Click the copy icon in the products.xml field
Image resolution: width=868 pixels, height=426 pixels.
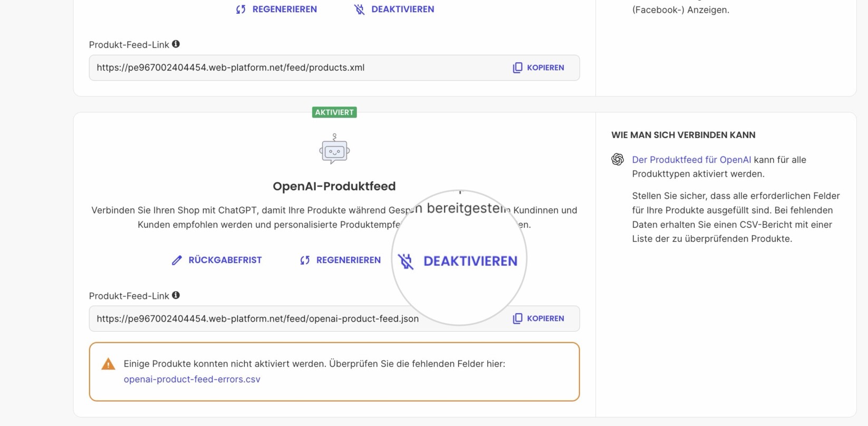tap(518, 67)
